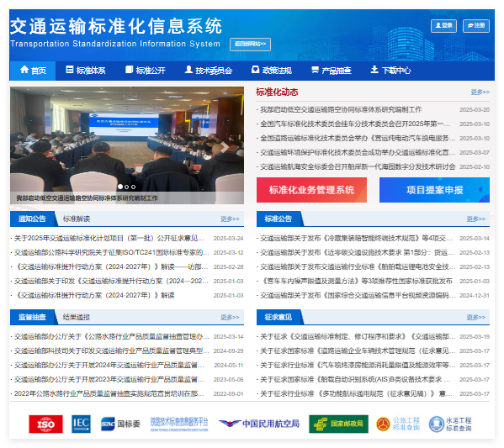Image resolution: width=504 pixels, height=448 pixels.
Task: Open 标准公开 menu item
Action: click(x=146, y=71)
